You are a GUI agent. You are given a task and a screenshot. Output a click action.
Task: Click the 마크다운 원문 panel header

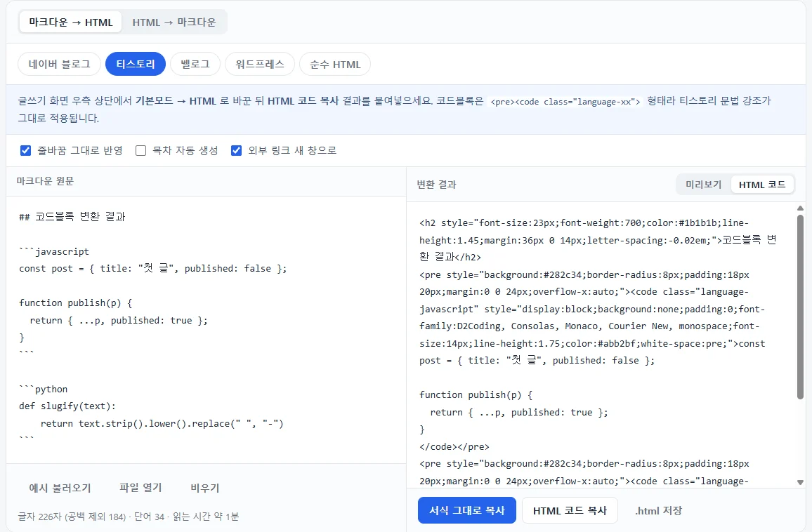point(45,181)
